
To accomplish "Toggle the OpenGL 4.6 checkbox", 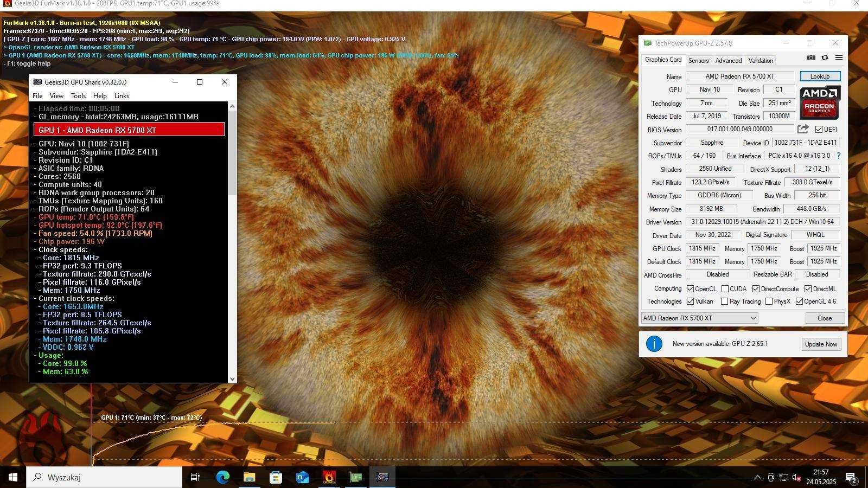I will coord(799,301).
